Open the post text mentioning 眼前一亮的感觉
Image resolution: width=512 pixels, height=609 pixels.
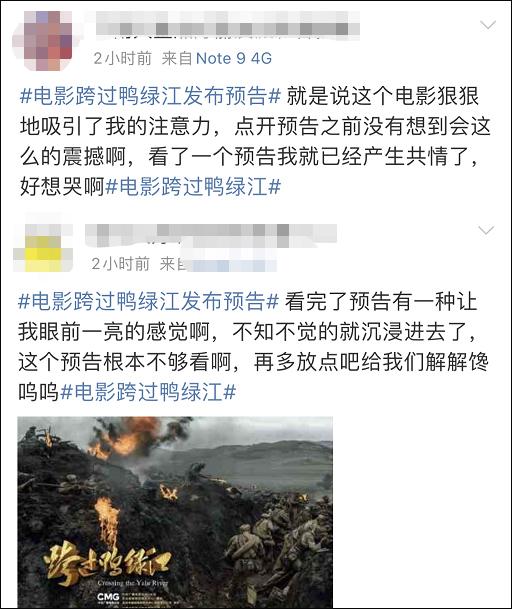[x=253, y=347]
